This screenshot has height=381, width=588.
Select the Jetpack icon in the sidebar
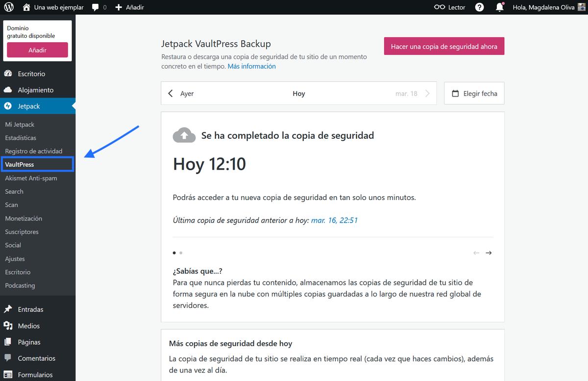coord(7,106)
